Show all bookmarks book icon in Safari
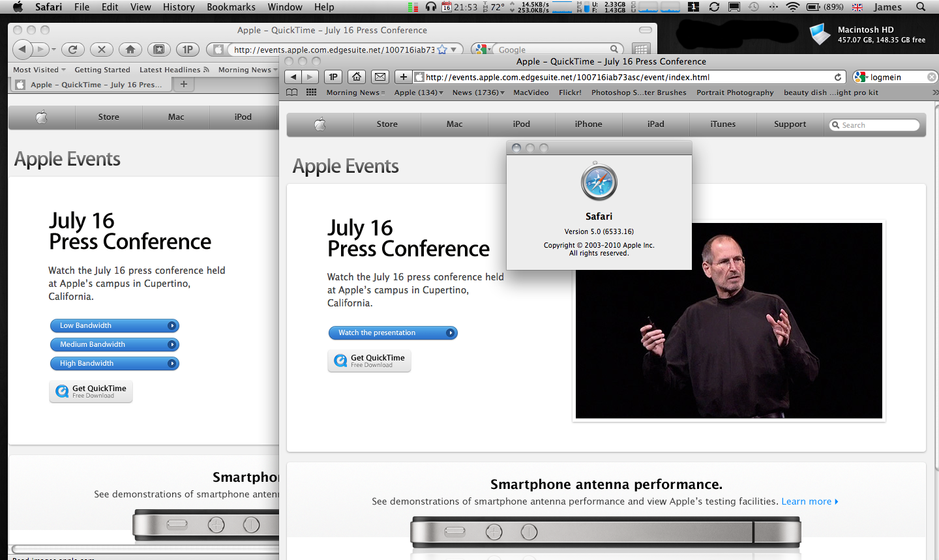The height and width of the screenshot is (560, 939). (292, 93)
